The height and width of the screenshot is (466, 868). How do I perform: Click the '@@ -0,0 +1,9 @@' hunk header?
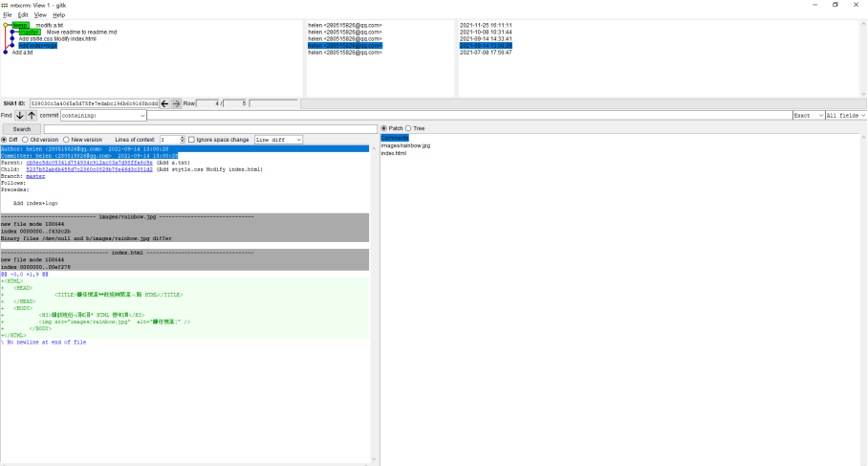24,275
